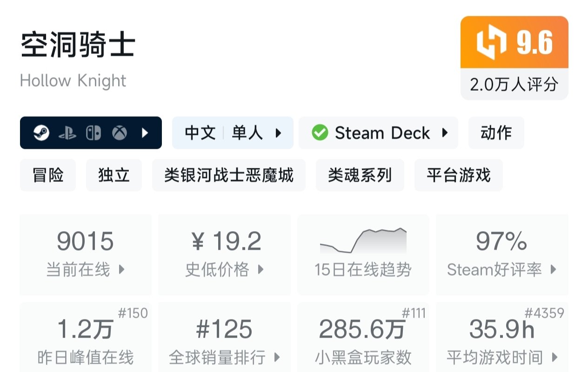This screenshot has height=372, width=588.
Task: Open the 当前在线 current online details arrow
Action: [x=122, y=269]
